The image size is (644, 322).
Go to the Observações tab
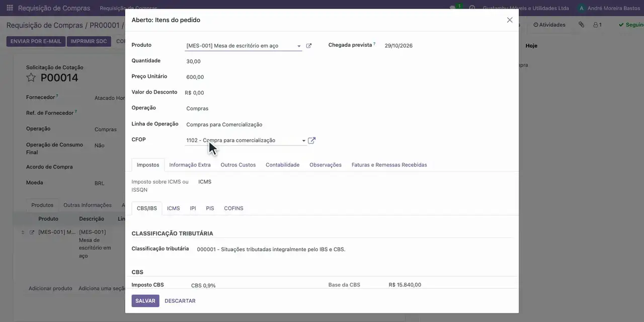coord(326,165)
